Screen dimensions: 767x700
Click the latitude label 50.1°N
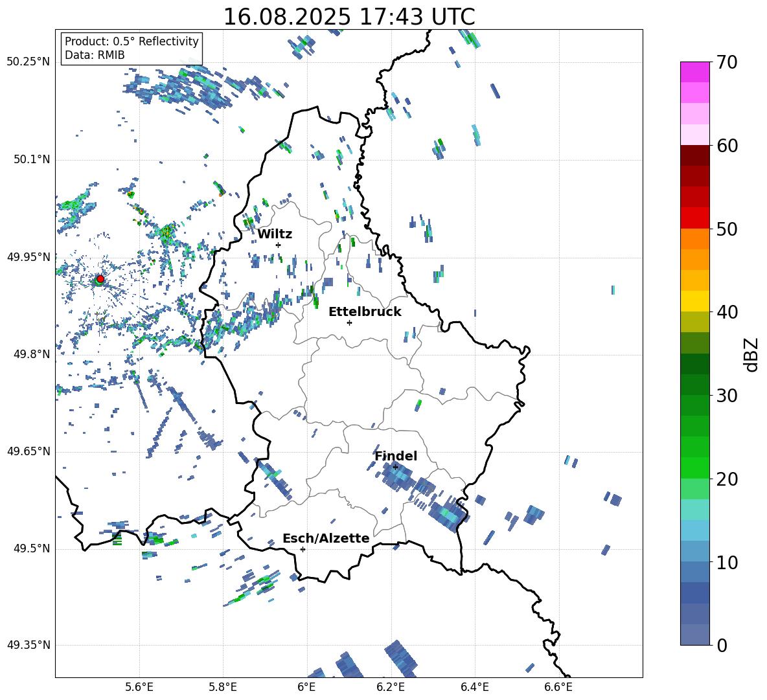coord(32,159)
